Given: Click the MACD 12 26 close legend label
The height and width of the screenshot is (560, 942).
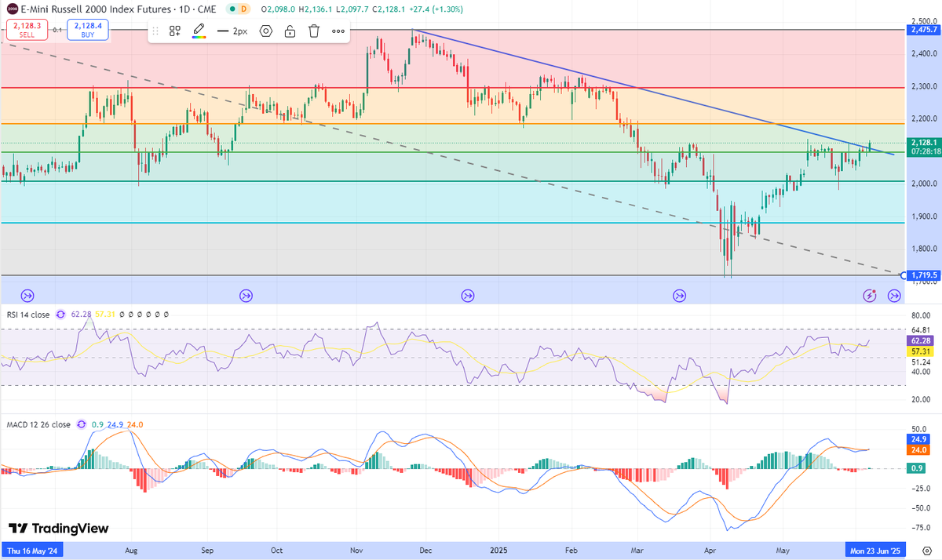Looking at the screenshot, I should click(x=38, y=424).
